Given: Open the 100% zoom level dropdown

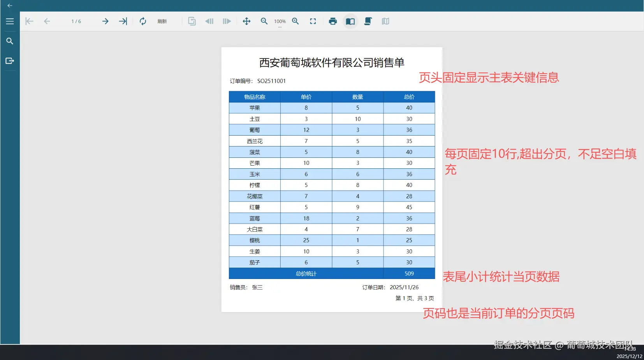Looking at the screenshot, I should tap(280, 22).
